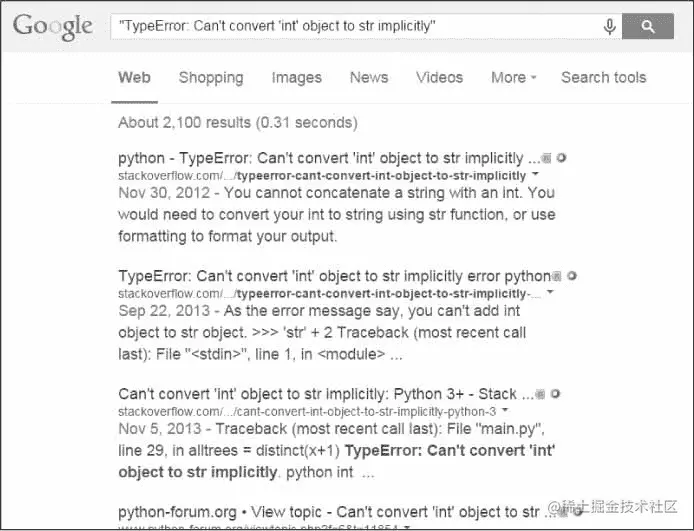
Task: Click square icon beside first python - TypeError result
Action: tap(547, 158)
